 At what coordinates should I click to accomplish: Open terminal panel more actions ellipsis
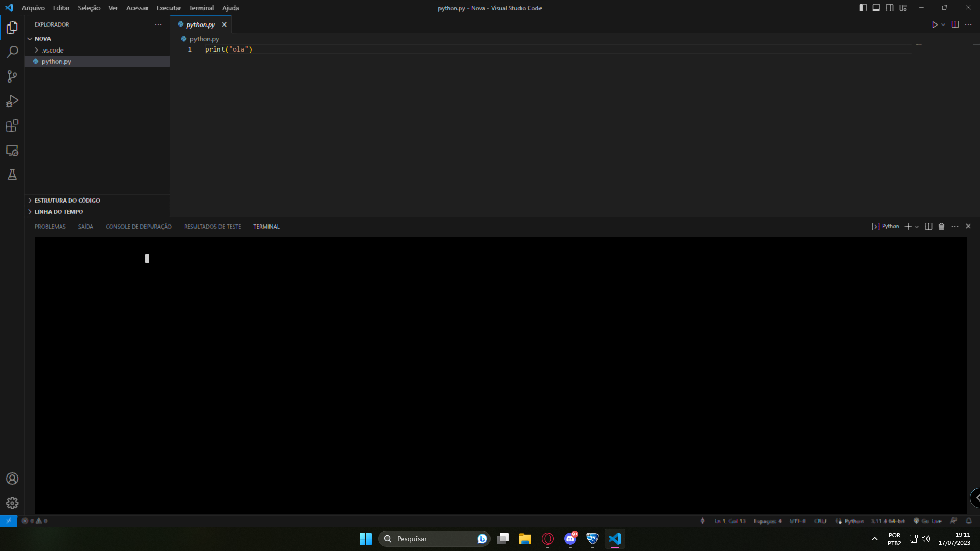(x=955, y=227)
